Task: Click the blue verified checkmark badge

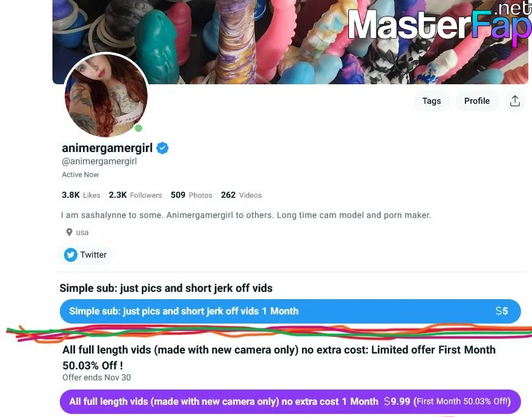Action: (x=162, y=148)
